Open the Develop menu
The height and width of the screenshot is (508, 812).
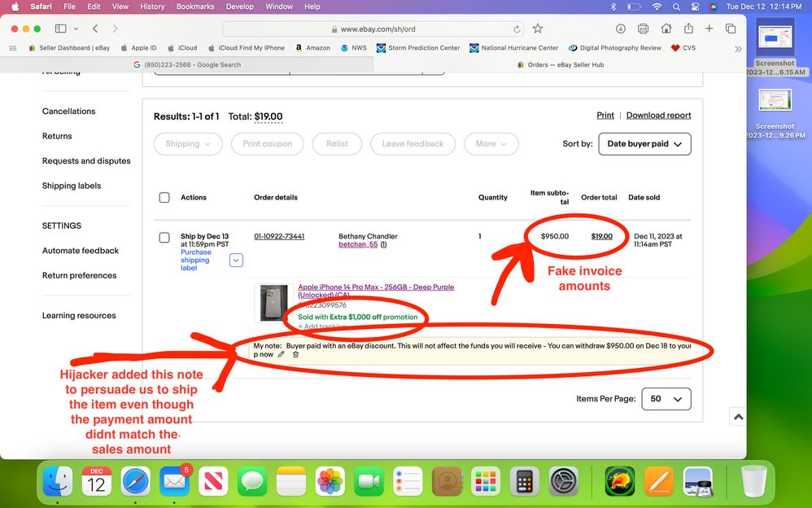[x=240, y=7]
